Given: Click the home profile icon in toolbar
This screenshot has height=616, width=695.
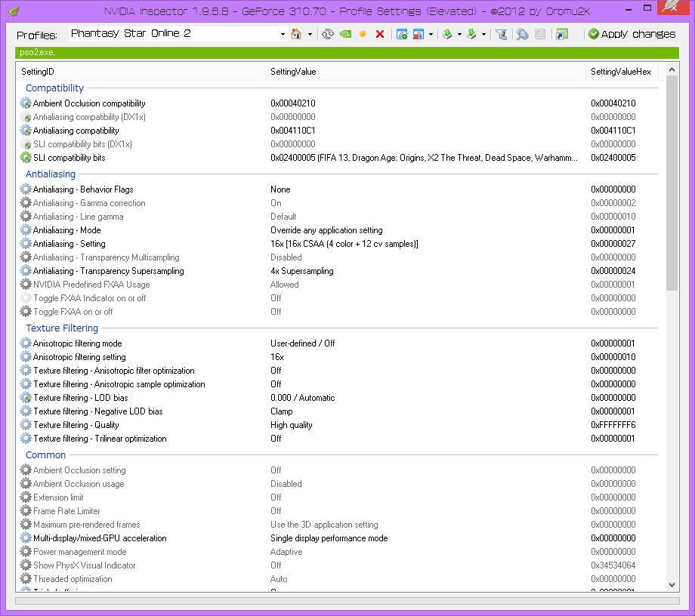Looking at the screenshot, I should point(296,34).
